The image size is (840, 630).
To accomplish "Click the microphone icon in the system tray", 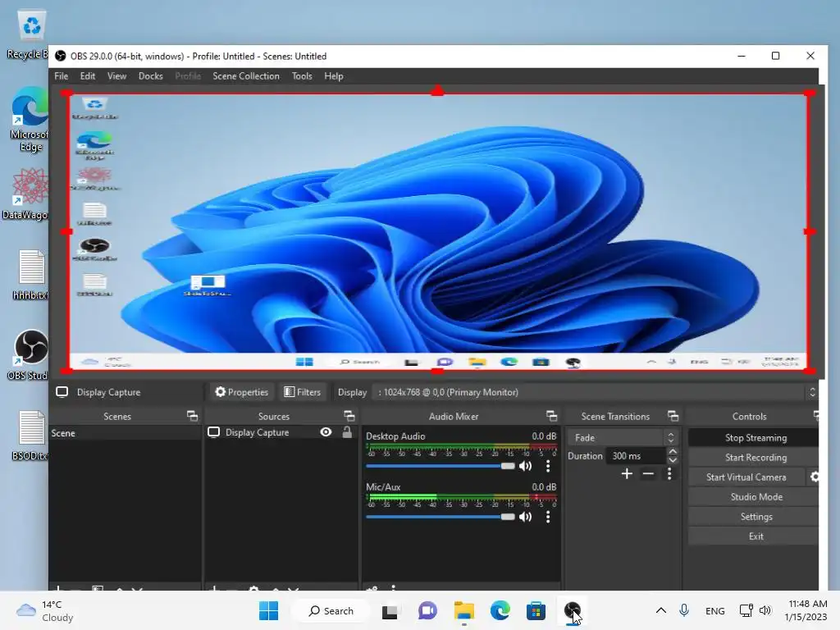I will (x=684, y=610).
